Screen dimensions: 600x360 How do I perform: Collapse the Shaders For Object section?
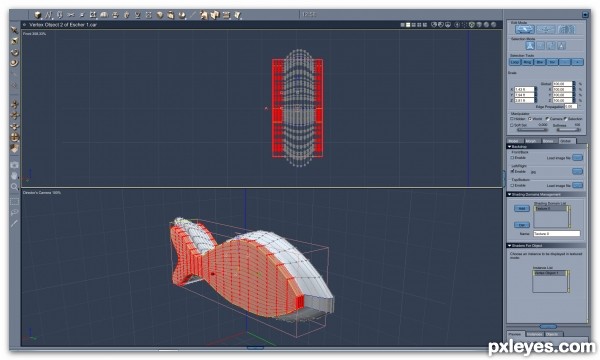point(510,246)
